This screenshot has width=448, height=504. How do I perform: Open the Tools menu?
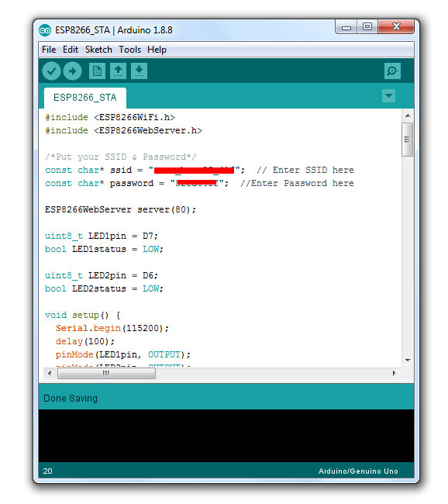[130, 50]
